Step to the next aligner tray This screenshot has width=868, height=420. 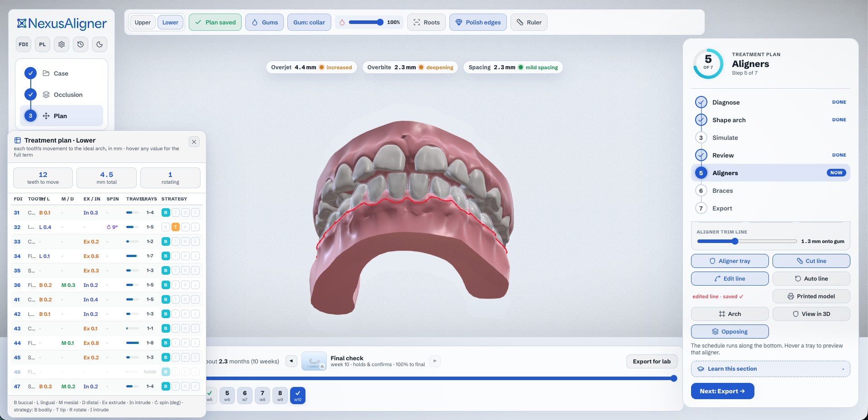click(435, 361)
